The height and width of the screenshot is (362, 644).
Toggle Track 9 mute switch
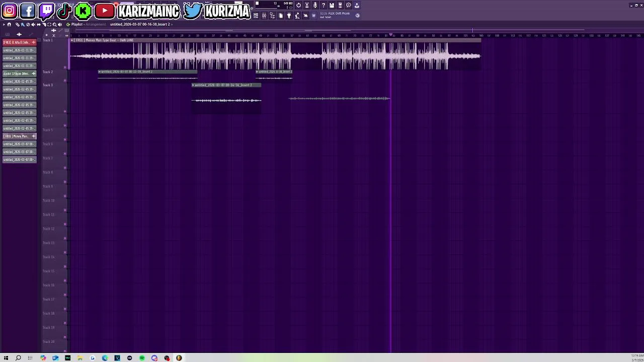(65, 196)
